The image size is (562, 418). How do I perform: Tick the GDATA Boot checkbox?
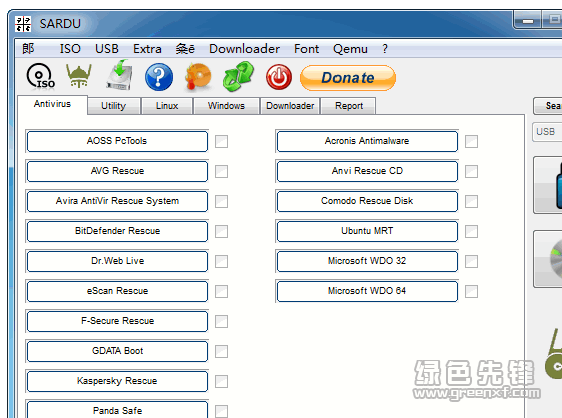[x=222, y=352]
